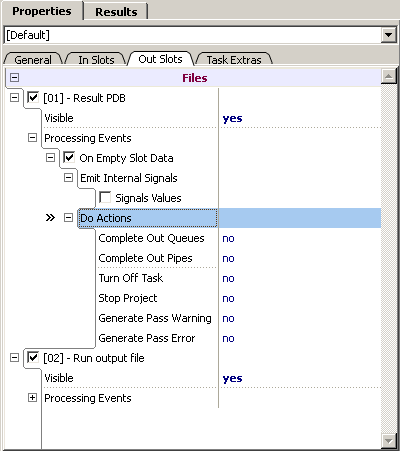
Task: Uncheck the [02] - Run output file checkbox
Action: [x=33, y=358]
